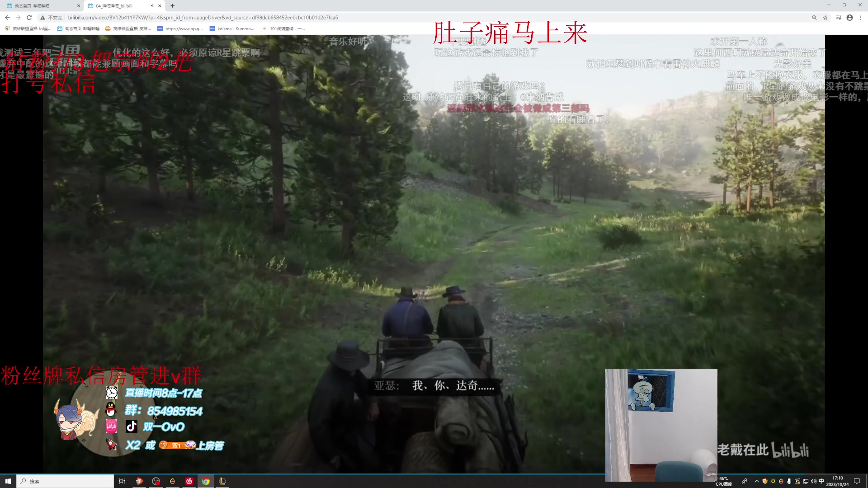Image resolution: width=868 pixels, height=488 pixels.
Task: Open the security shield tray icon
Action: [x=765, y=481]
